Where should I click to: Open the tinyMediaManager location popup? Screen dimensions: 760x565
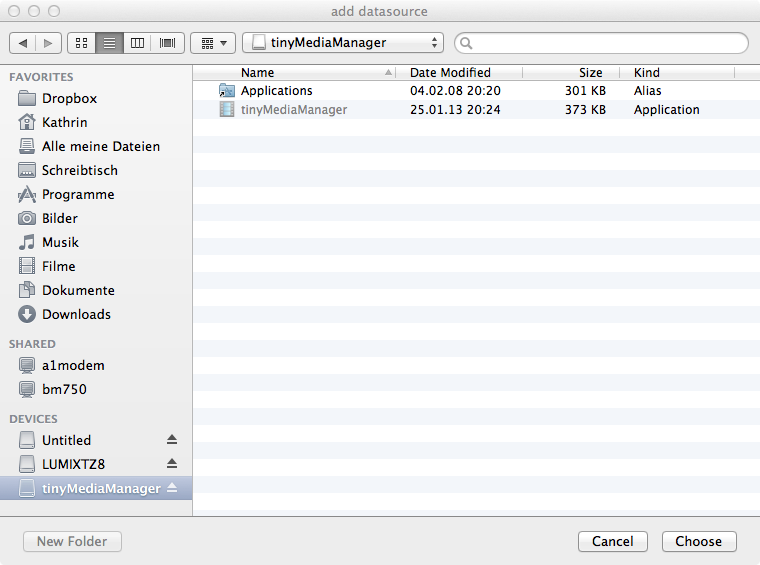point(343,43)
